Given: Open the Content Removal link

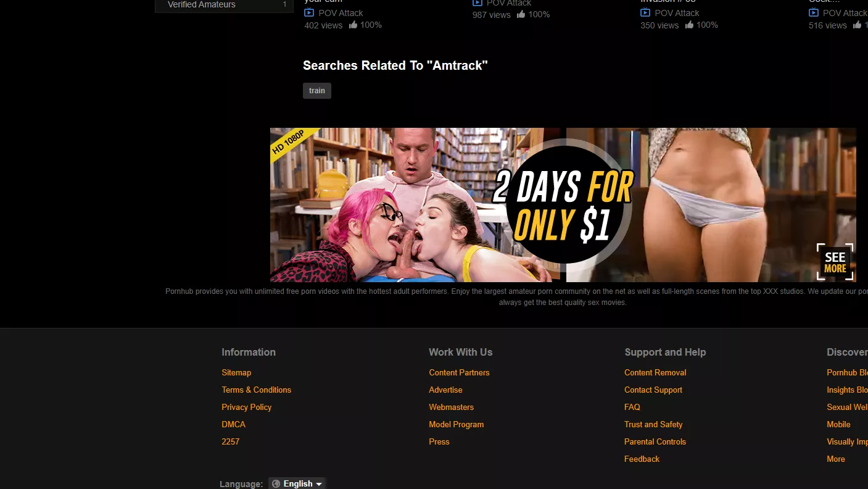Looking at the screenshot, I should coord(655,372).
